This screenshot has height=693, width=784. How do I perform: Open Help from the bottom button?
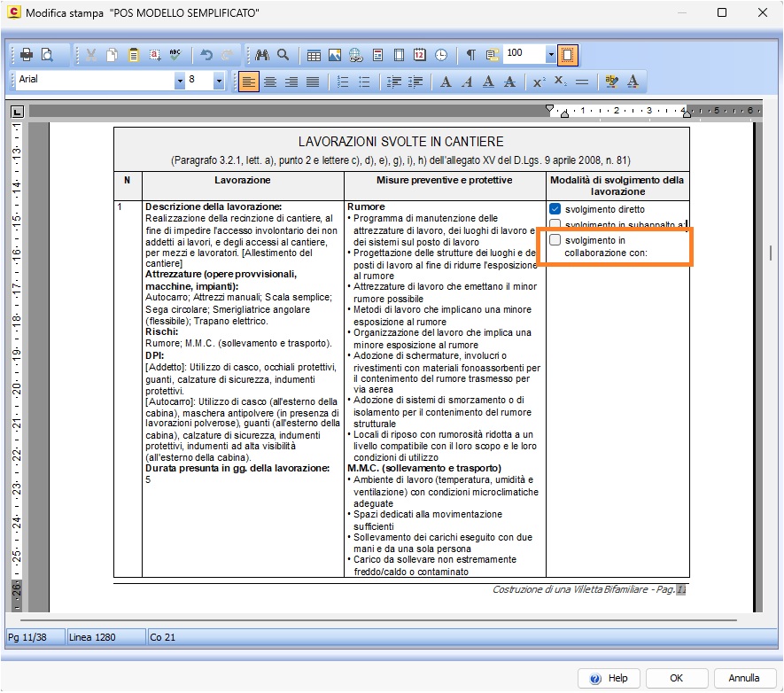pyautogui.click(x=609, y=678)
